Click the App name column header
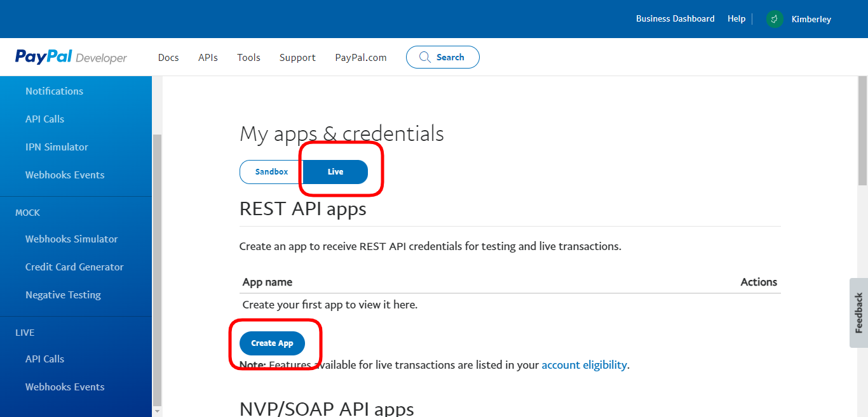The image size is (868, 417). (268, 282)
